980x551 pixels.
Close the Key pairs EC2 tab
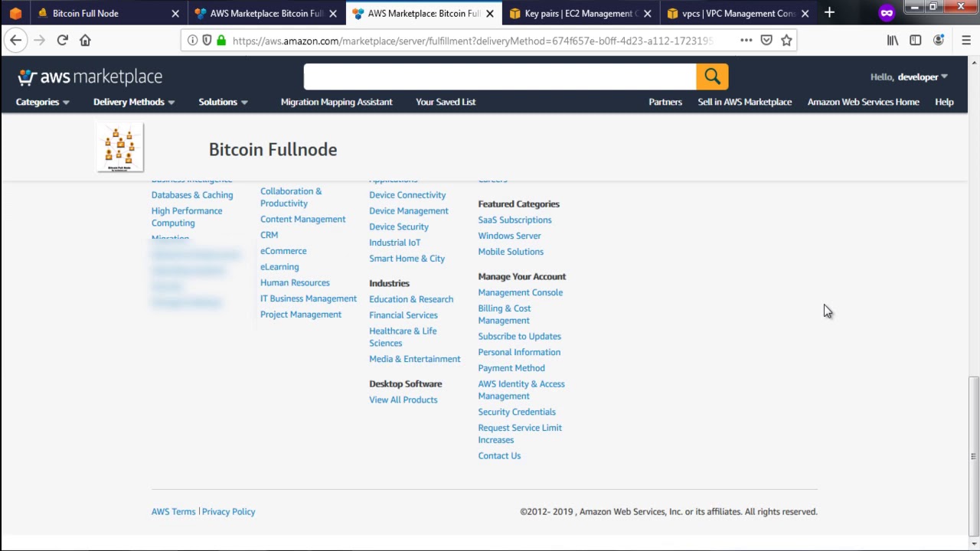coord(647,13)
